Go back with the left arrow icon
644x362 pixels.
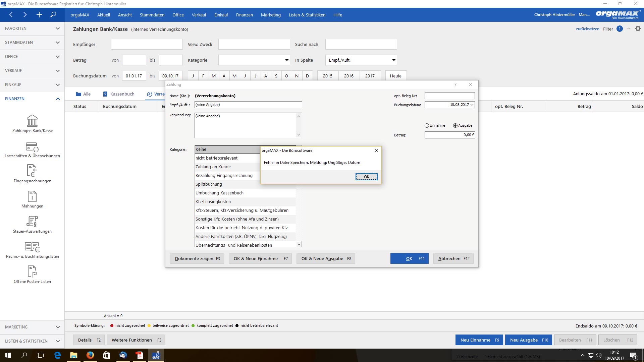tap(11, 15)
